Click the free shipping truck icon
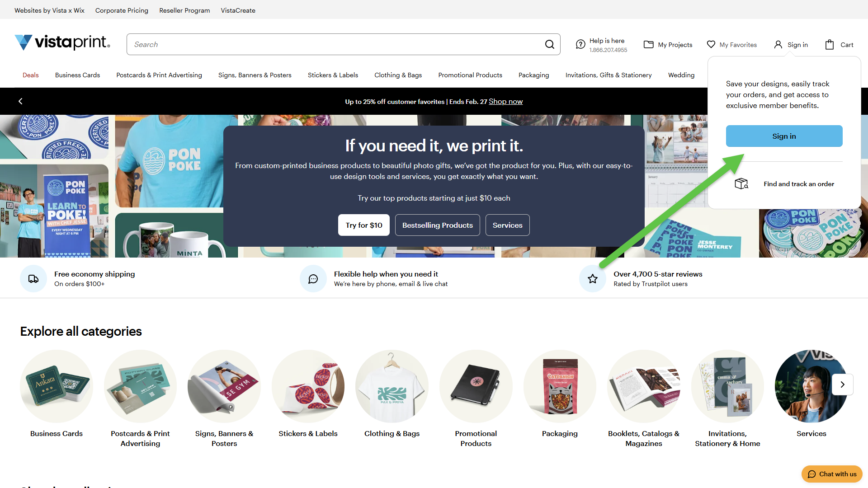Image resolution: width=868 pixels, height=488 pixels. click(x=33, y=279)
